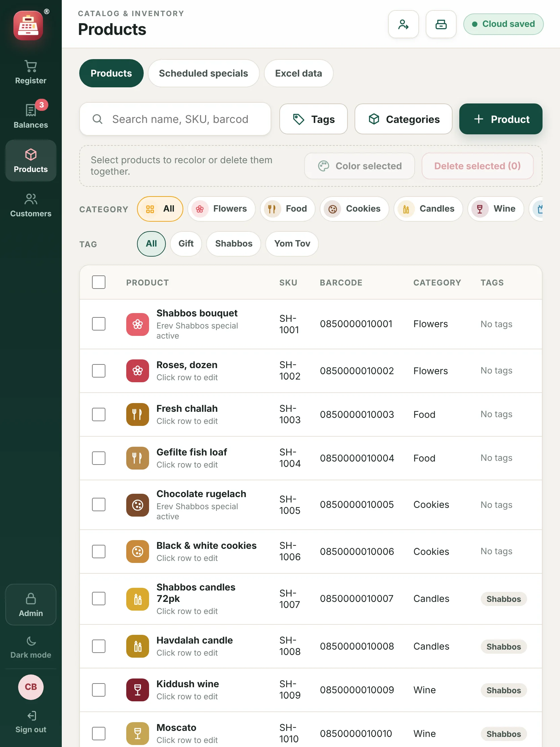Image resolution: width=560 pixels, height=747 pixels.
Task: Filter by the Yom Tov tag
Action: coord(292,244)
